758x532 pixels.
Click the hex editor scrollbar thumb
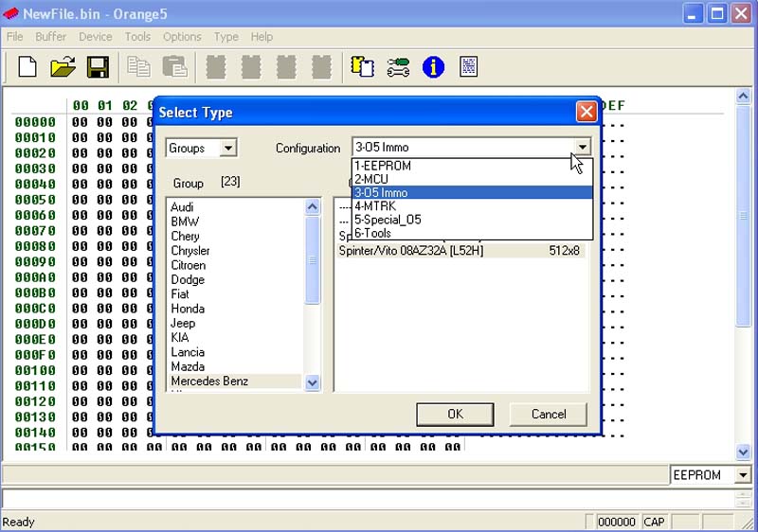click(743, 216)
